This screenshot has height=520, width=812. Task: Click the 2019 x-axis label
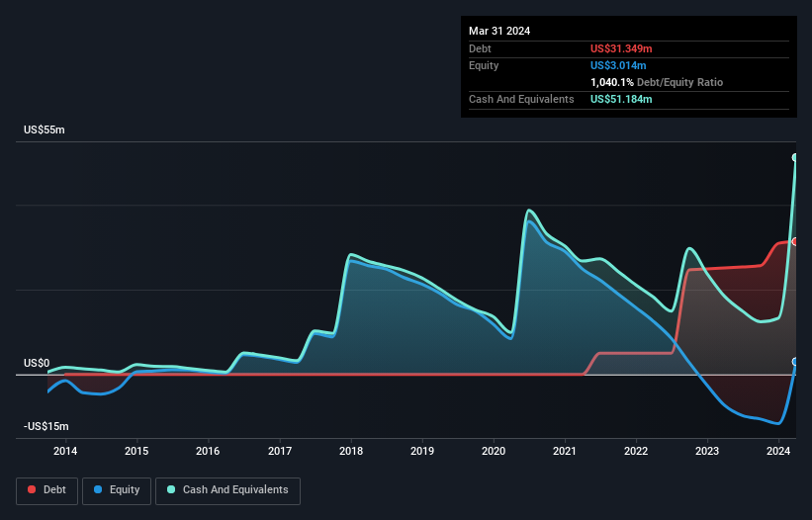point(422,451)
